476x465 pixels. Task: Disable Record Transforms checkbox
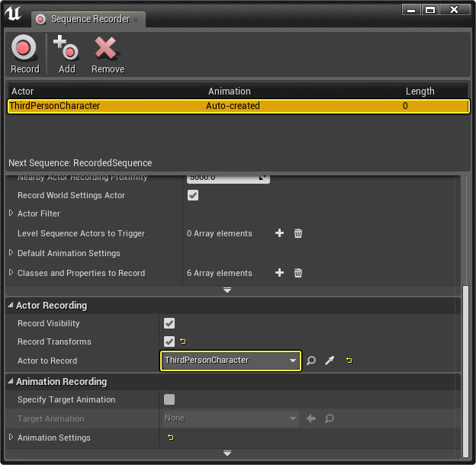point(169,342)
